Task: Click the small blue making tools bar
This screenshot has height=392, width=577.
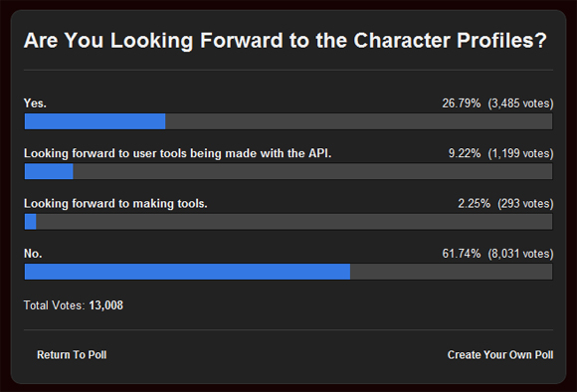Action: 30,222
